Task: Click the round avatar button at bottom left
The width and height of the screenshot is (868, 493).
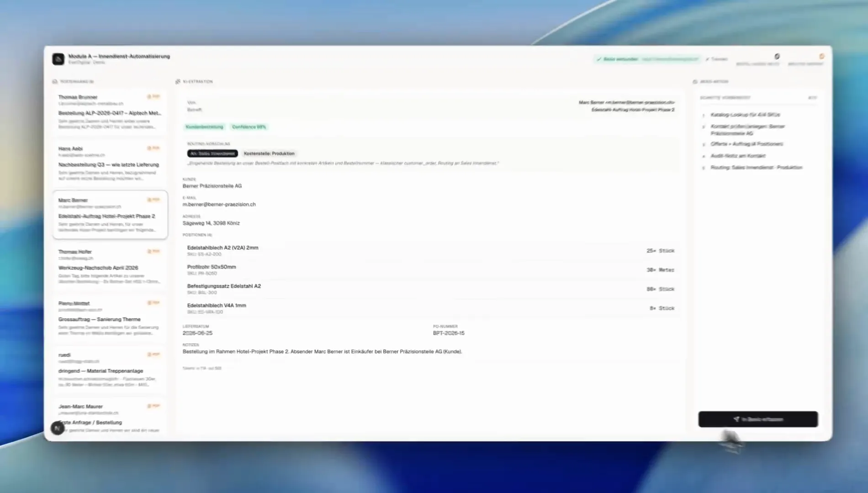Action: point(57,428)
